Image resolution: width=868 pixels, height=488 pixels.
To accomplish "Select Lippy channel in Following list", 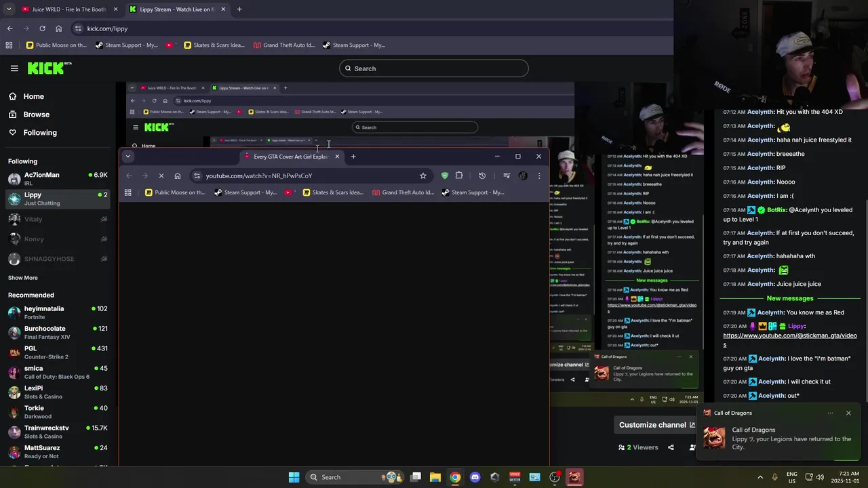I will (58, 199).
